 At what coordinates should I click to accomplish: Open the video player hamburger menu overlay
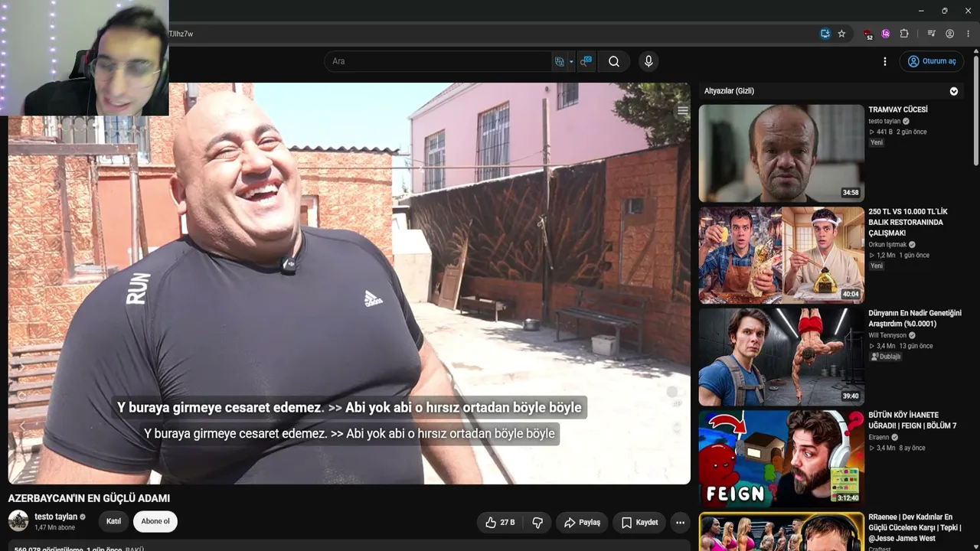tap(682, 111)
